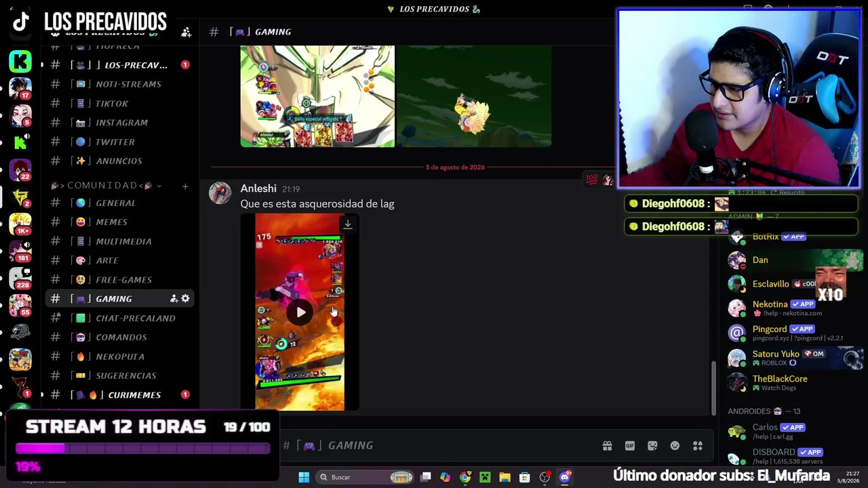Open Copilot from the taskbar

[x=446, y=477]
